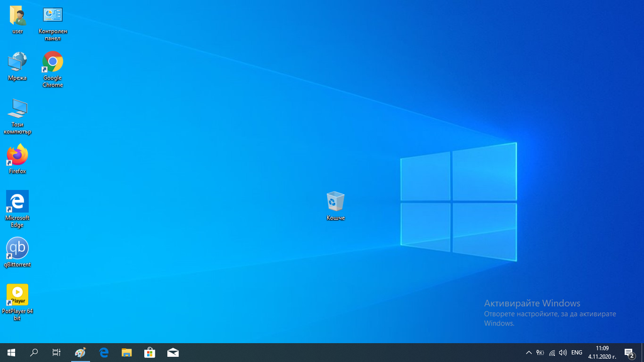
Task: Open Microsoft Store from the taskbar
Action: click(150, 353)
